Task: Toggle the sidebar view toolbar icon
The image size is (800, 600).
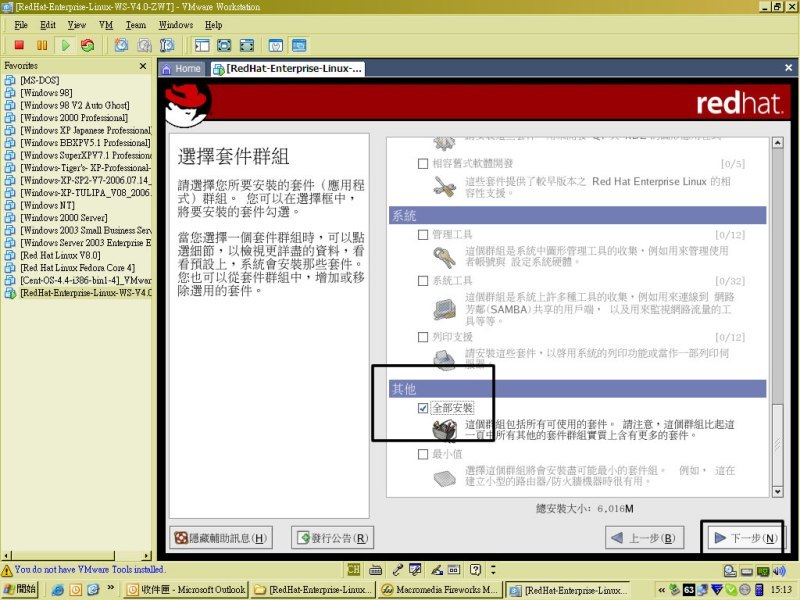Action: pos(202,45)
